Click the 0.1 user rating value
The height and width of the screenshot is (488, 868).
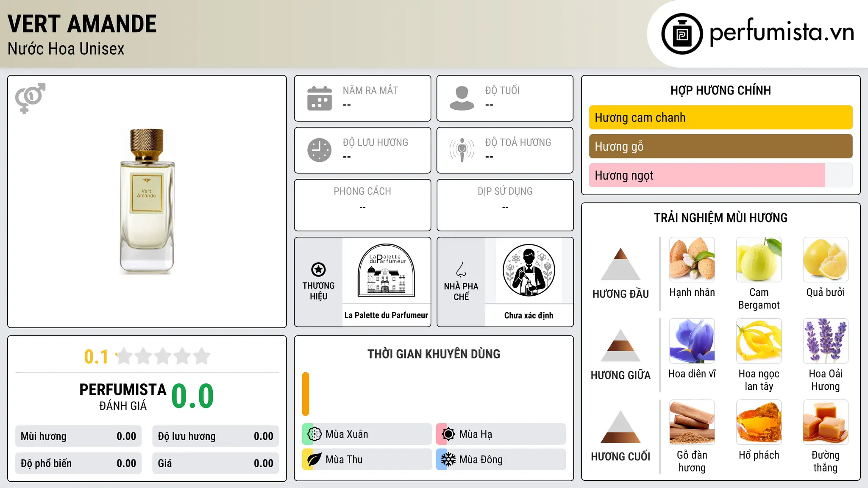[96, 357]
